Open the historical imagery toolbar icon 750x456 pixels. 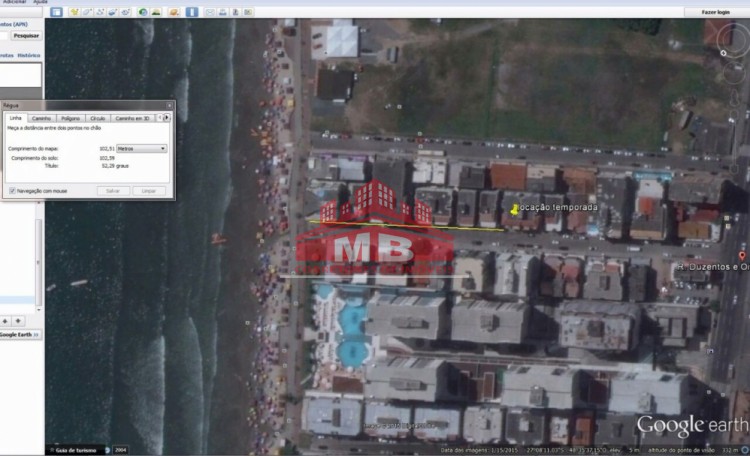pyautogui.click(x=143, y=12)
